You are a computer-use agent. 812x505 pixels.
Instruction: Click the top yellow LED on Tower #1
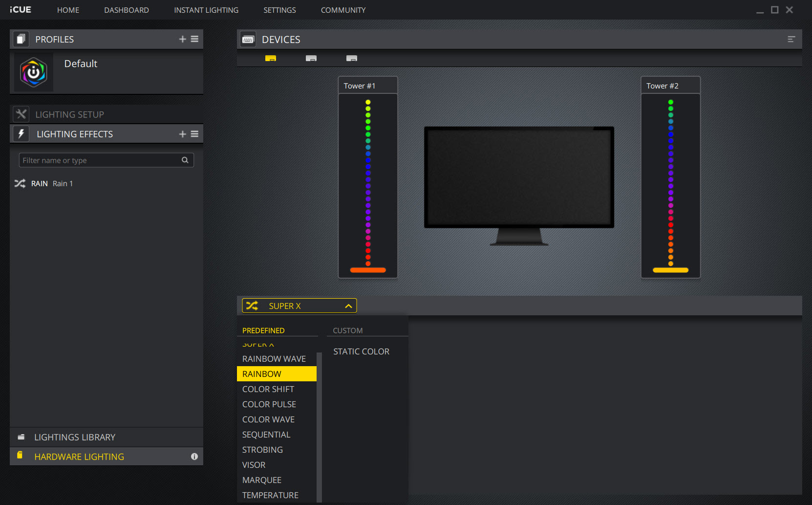[368, 102]
